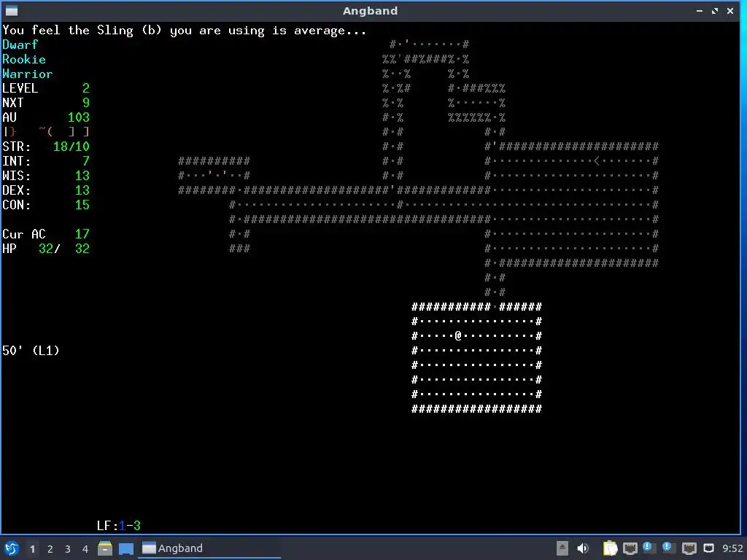Viewport: 747px width, 560px height.
Task: Click the first network monitor tray icon
Action: [x=630, y=548]
